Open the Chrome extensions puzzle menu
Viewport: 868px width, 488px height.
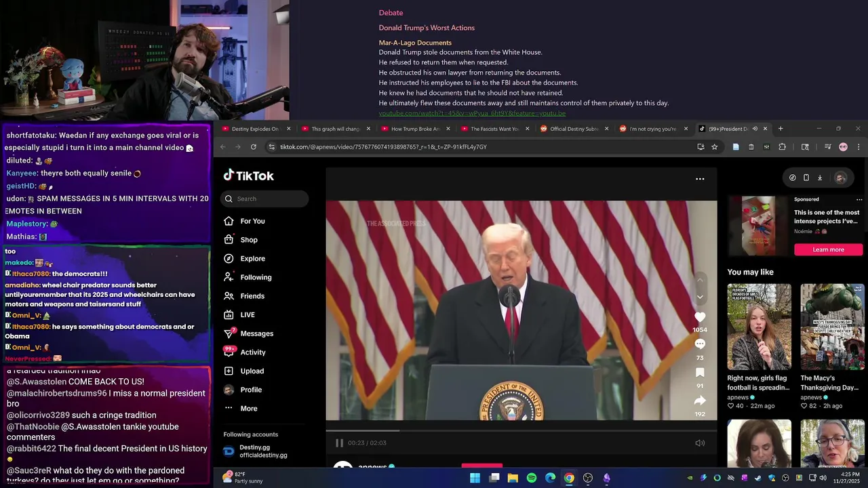point(782,146)
